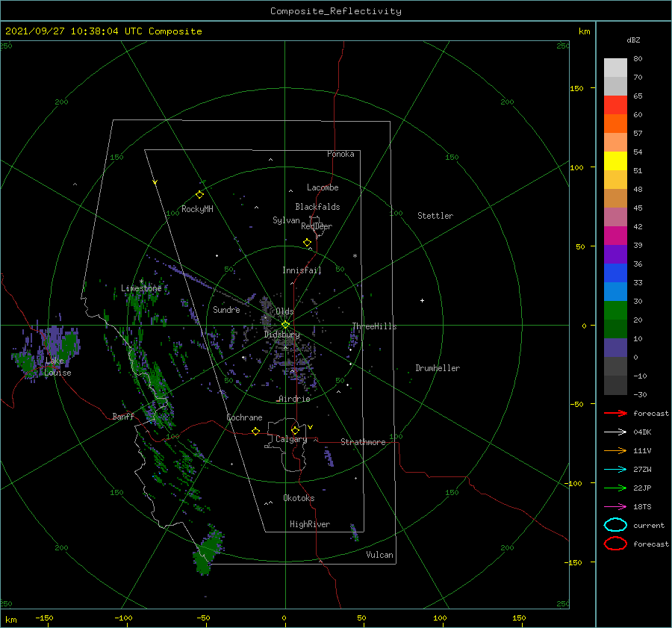Click the bright green swatch in dBZ scale

615,311
